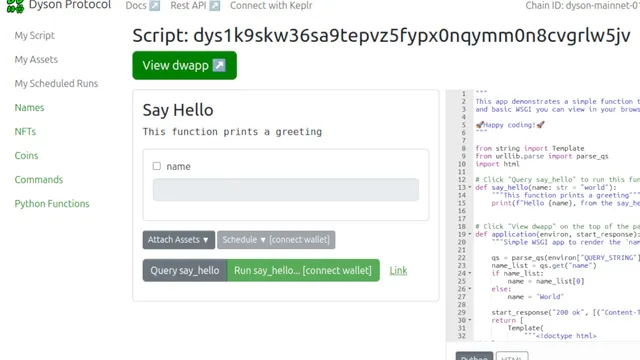Image resolution: width=640 pixels, height=360 pixels.
Task: Click the start_response code line
Action: pyautogui.click(x=565, y=313)
